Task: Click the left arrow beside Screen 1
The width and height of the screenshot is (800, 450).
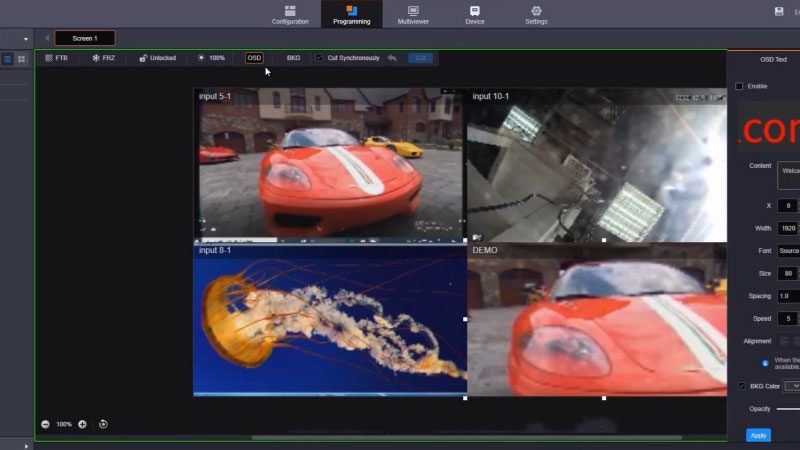Action: (47, 38)
